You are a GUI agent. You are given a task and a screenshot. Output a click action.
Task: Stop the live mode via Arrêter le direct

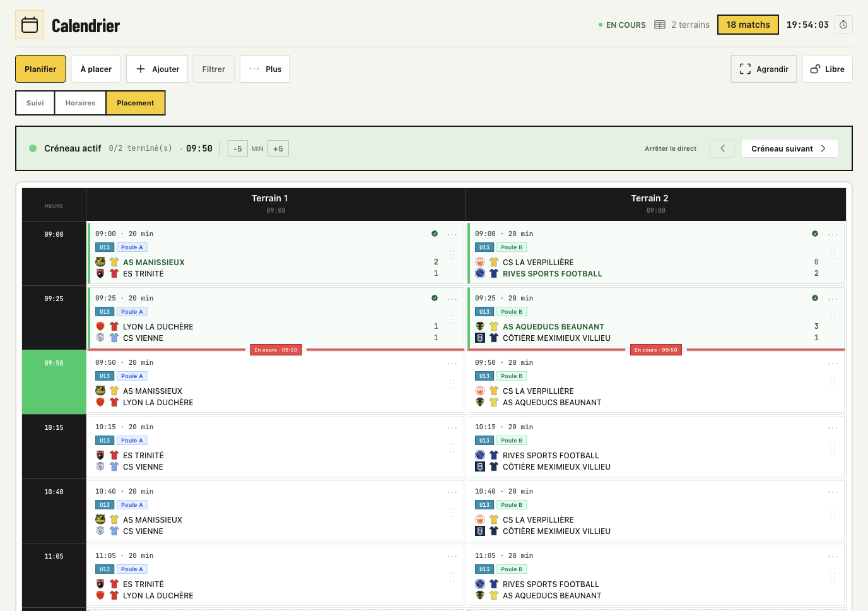671,149
